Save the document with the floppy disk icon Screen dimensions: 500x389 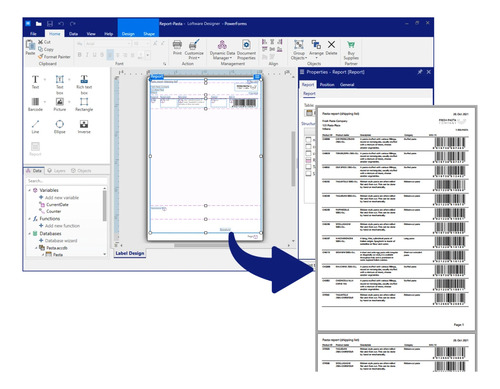point(50,24)
